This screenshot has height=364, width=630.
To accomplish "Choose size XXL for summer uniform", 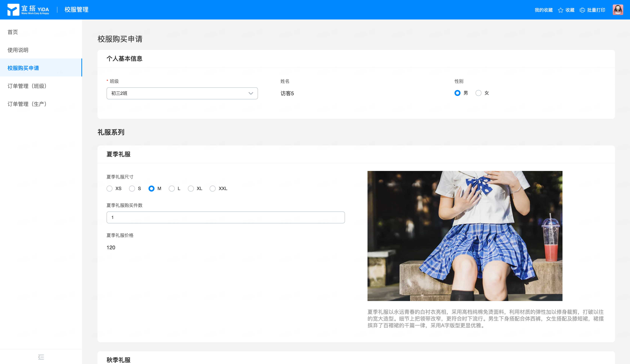I will tap(212, 189).
